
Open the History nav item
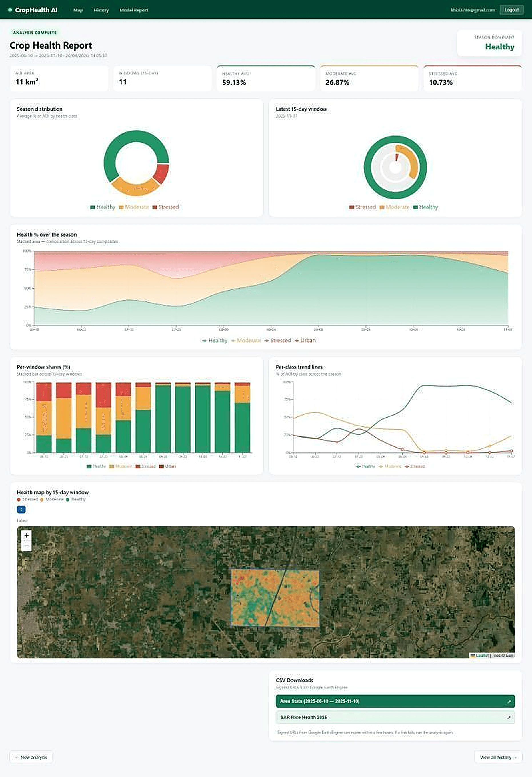[x=101, y=10]
